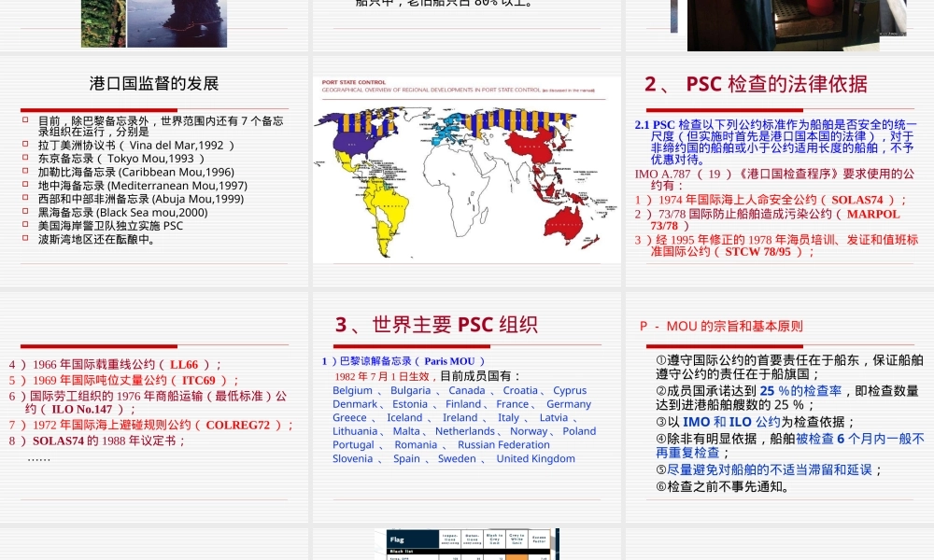The width and height of the screenshot is (934, 560).
Task: Click the heading 巴黎谅解备忘录 (Paris MOU)
Action: pyautogui.click(x=403, y=361)
